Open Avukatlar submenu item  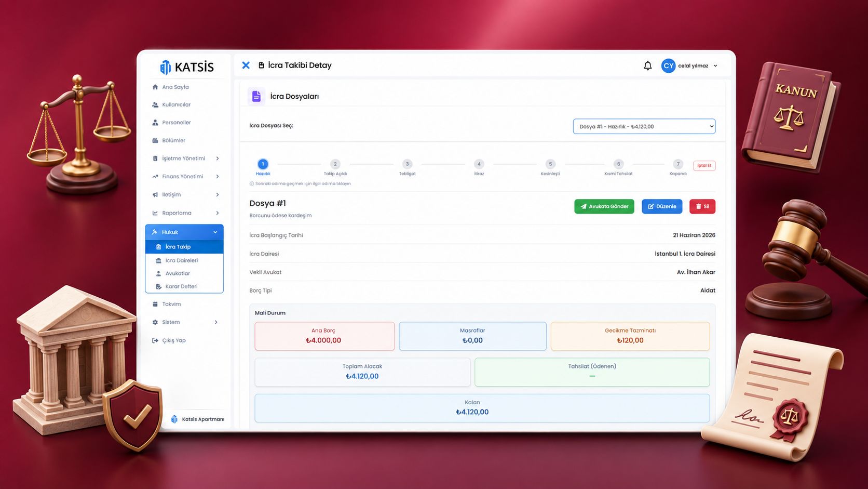point(178,273)
